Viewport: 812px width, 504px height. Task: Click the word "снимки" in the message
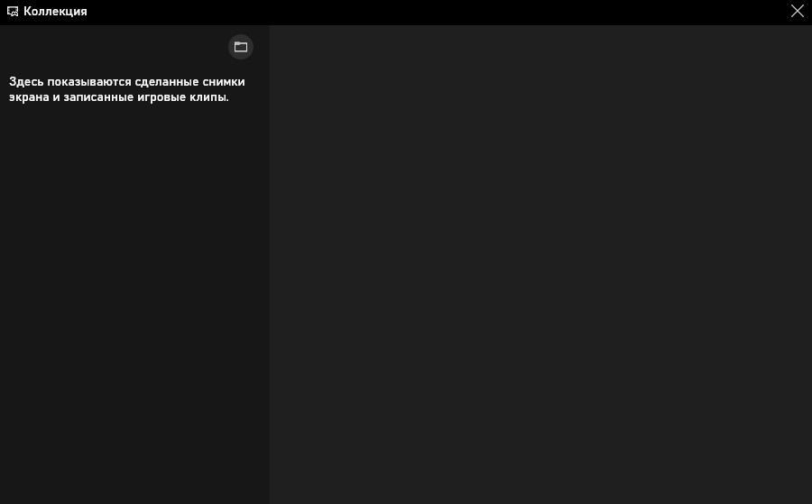[224, 82]
